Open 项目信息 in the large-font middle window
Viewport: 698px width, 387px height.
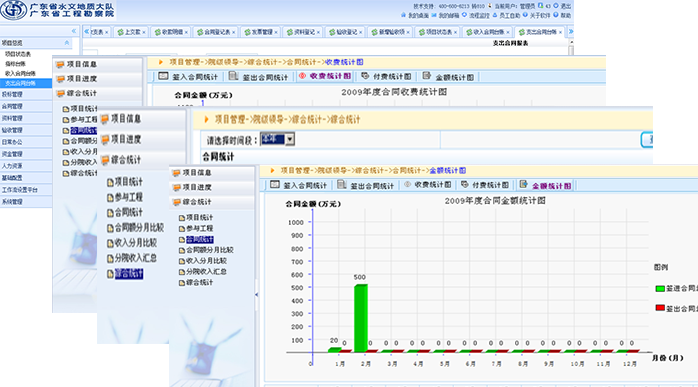click(x=142, y=119)
